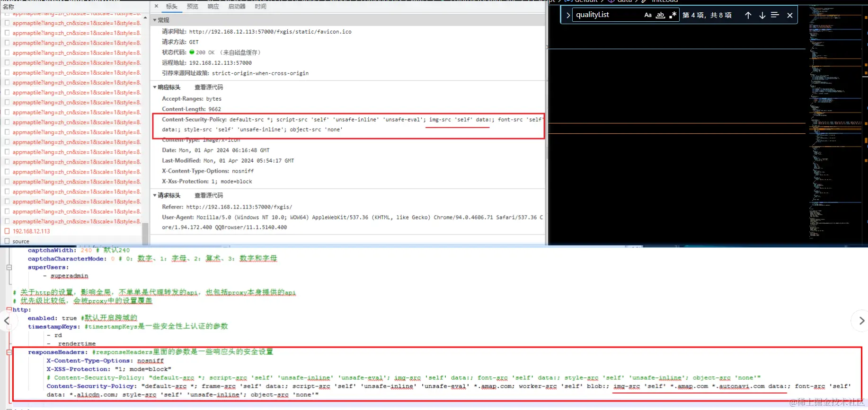Click the icon beside 192.168.12.113 request

[7, 231]
